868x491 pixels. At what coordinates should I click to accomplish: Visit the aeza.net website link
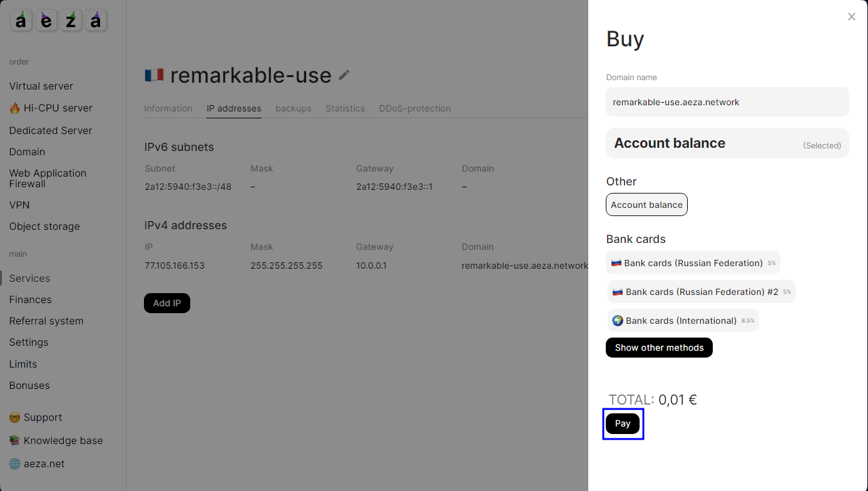click(37, 463)
